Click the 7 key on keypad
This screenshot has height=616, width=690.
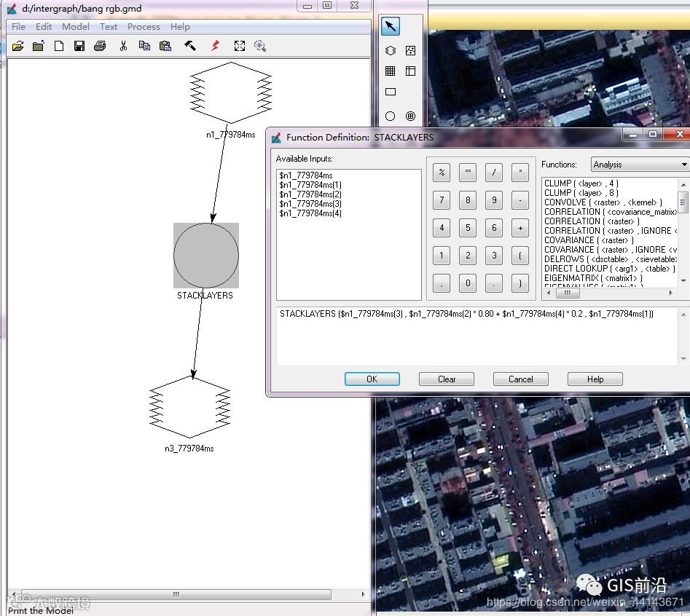click(442, 200)
